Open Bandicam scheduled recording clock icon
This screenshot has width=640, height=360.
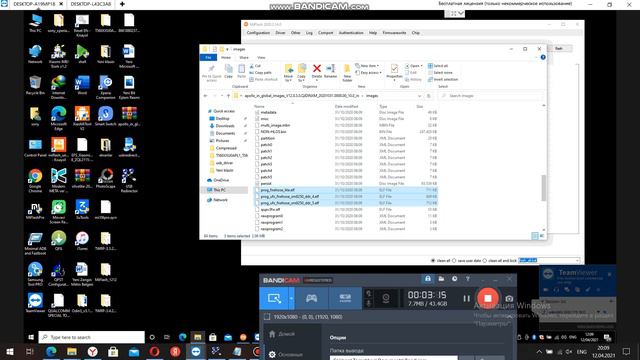coord(454,279)
